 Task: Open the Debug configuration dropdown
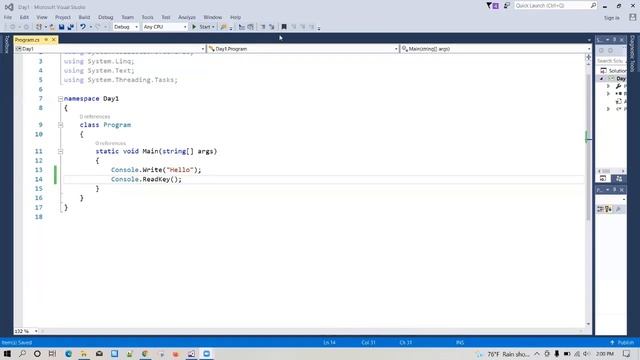(x=126, y=27)
